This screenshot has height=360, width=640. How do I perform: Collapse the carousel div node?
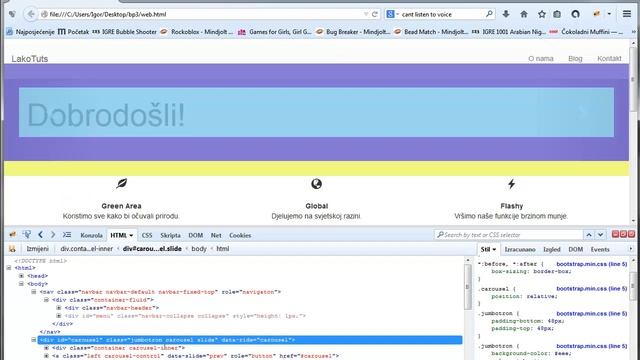click(34, 340)
